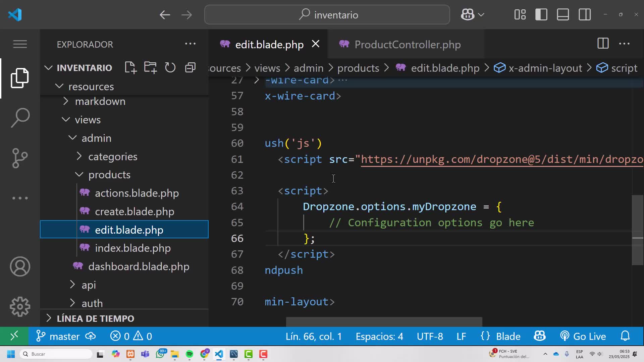This screenshot has width=644, height=362.
Task: Open problems panel errors and warnings
Action: pyautogui.click(x=131, y=336)
